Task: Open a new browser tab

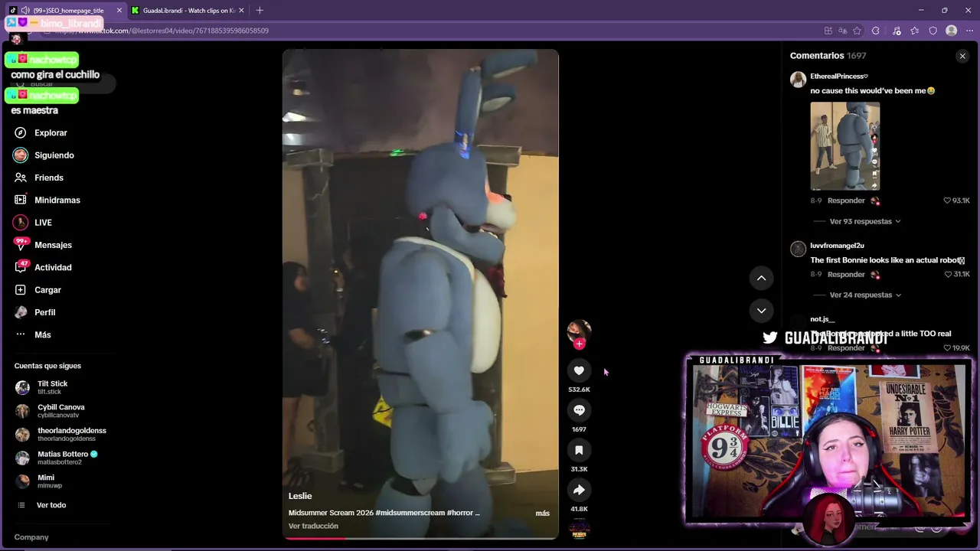Action: [260, 11]
